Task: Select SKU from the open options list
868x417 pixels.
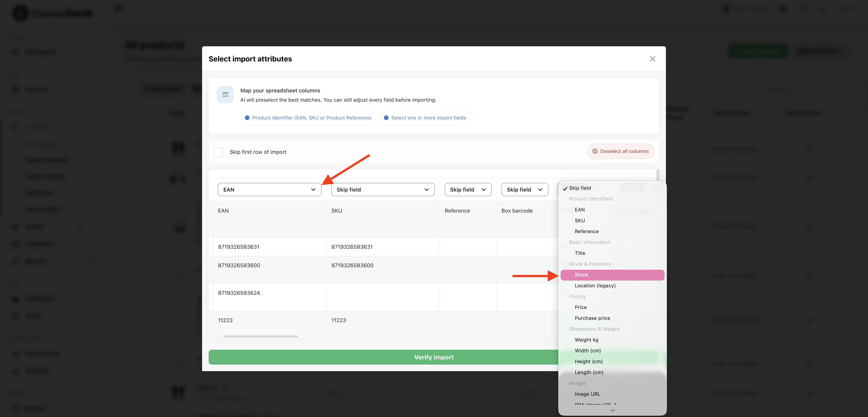Action: 612,221
